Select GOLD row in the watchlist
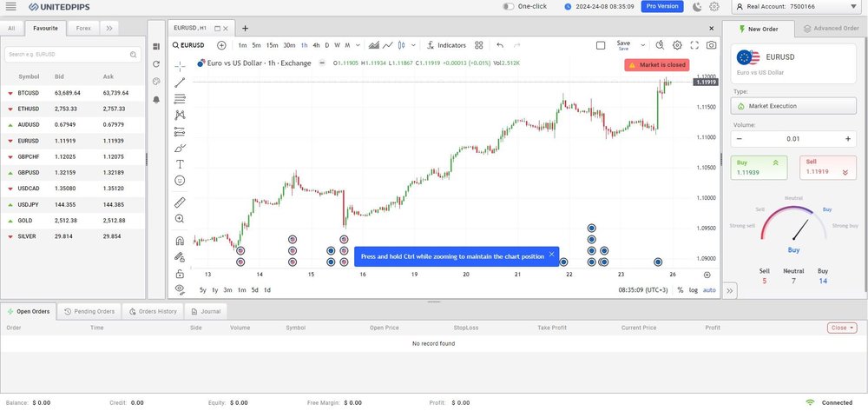Viewport: 868px width, 411px height. click(x=73, y=221)
